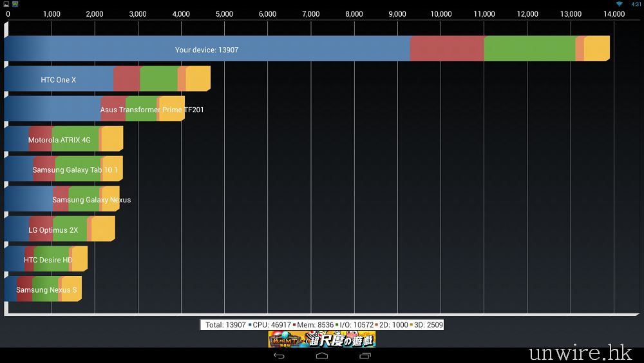Screen dimensions: 644x363
Task: Select the 'Your device: 13907' bar
Action: tap(307, 49)
